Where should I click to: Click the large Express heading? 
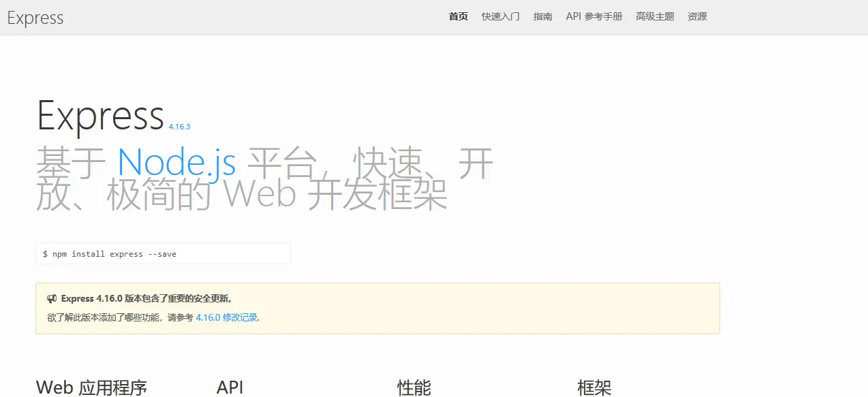pyautogui.click(x=100, y=115)
